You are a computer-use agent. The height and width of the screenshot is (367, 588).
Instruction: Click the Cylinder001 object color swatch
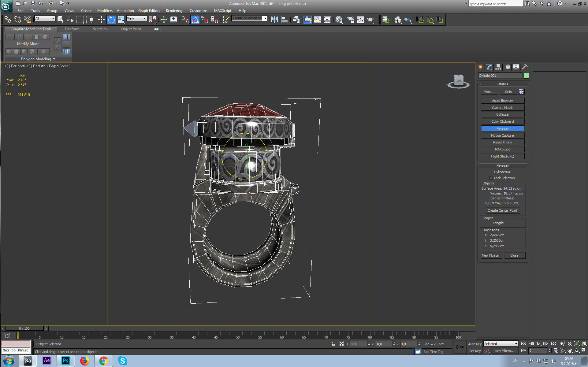(526, 76)
